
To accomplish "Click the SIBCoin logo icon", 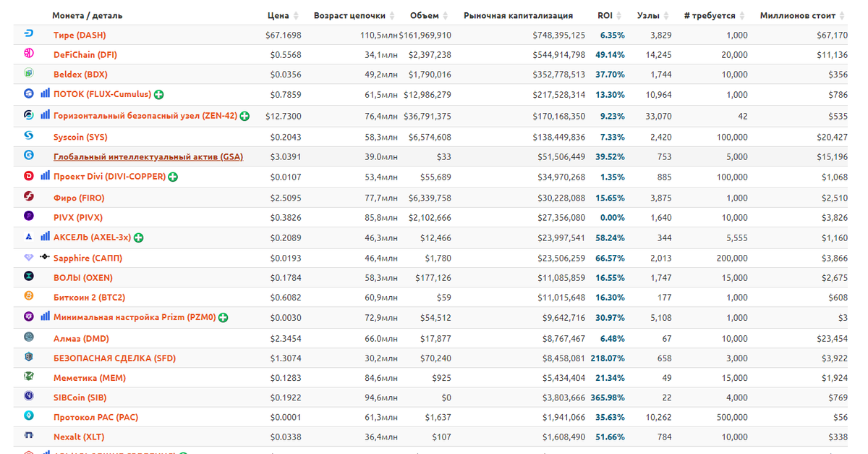I will [29, 395].
